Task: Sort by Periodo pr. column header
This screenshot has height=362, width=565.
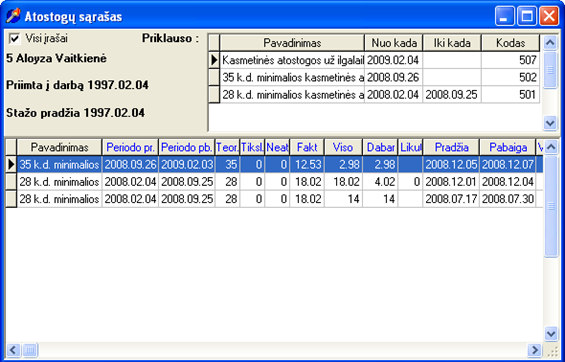Action: click(130, 147)
